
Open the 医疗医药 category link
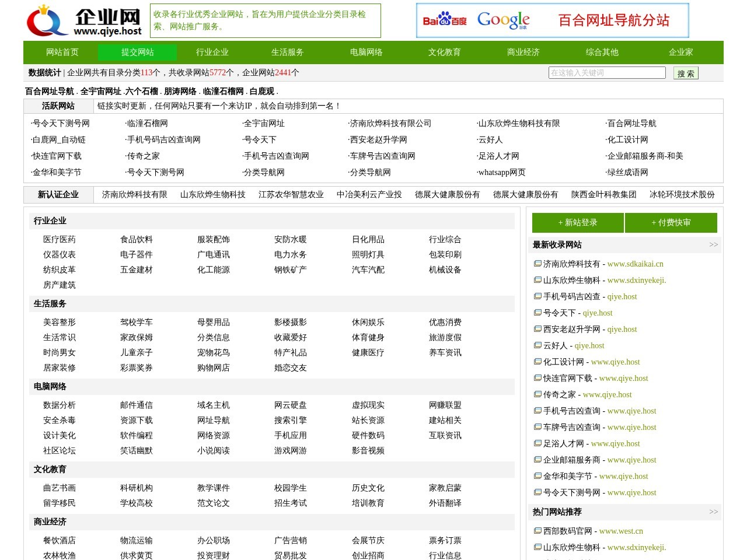(x=59, y=240)
